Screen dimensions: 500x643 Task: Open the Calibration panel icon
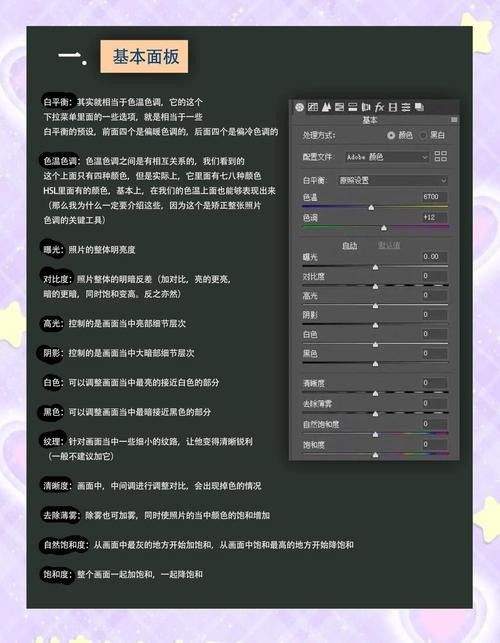coord(393,107)
